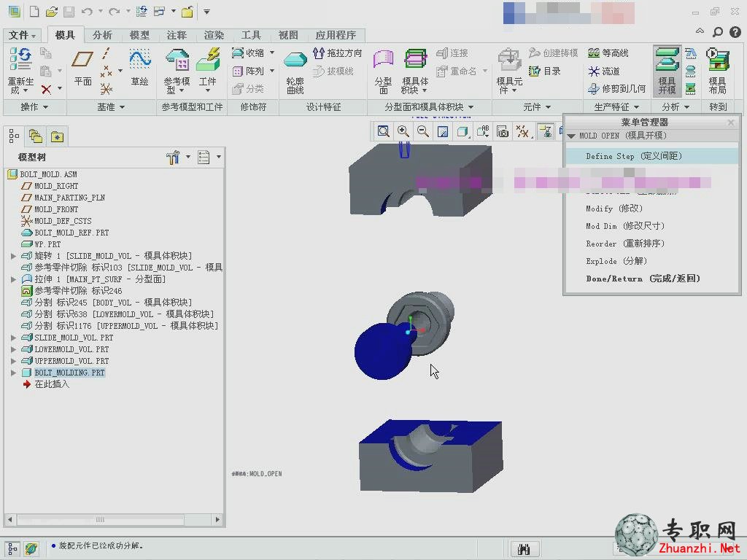This screenshot has width=747, height=560.
Task: Toggle the 模具开模 mold opening button
Action: (667, 71)
